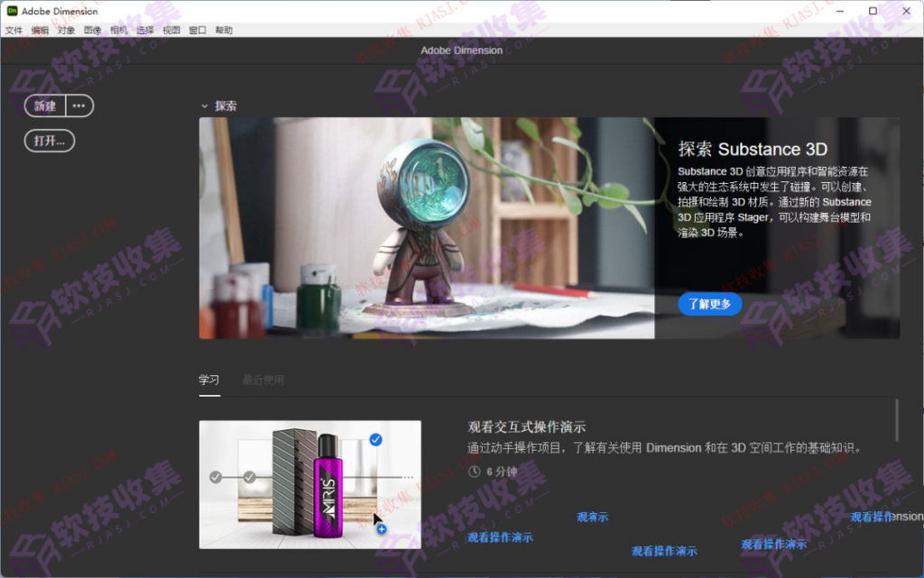Open the 文件 menu

[14, 29]
